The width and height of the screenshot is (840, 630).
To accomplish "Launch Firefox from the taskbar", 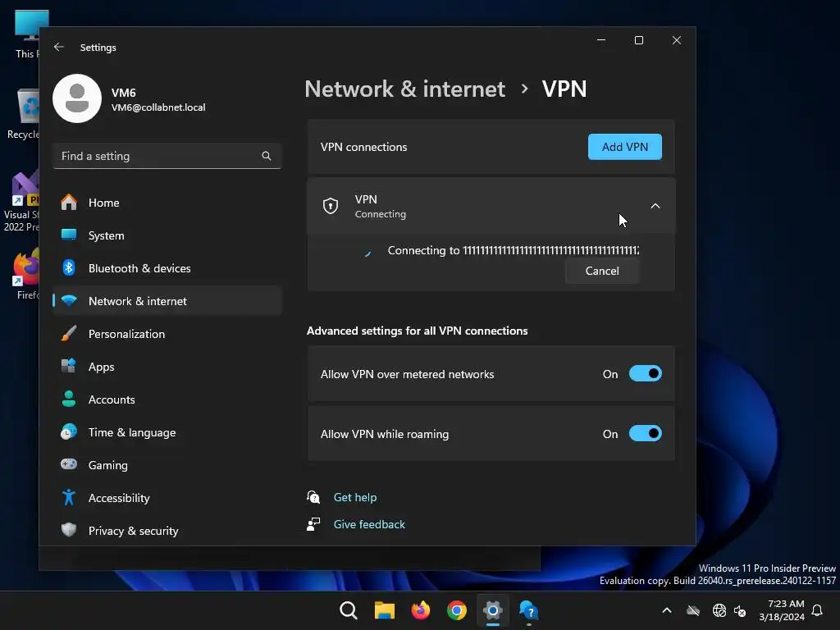I will coord(421,610).
